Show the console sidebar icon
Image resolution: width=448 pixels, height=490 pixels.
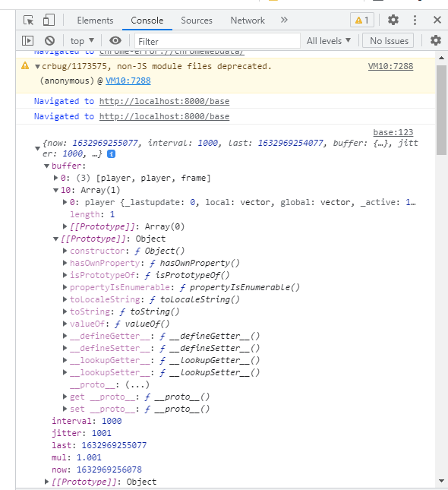coord(27,40)
